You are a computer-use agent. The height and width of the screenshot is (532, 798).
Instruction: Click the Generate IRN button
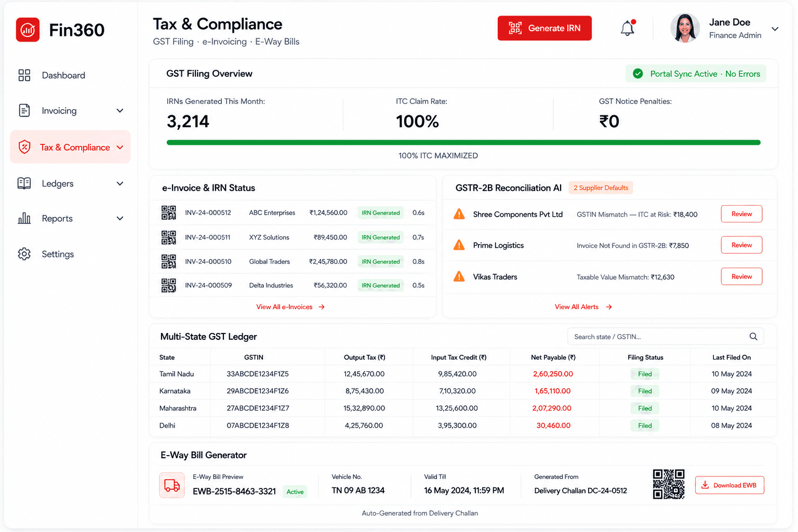click(544, 28)
